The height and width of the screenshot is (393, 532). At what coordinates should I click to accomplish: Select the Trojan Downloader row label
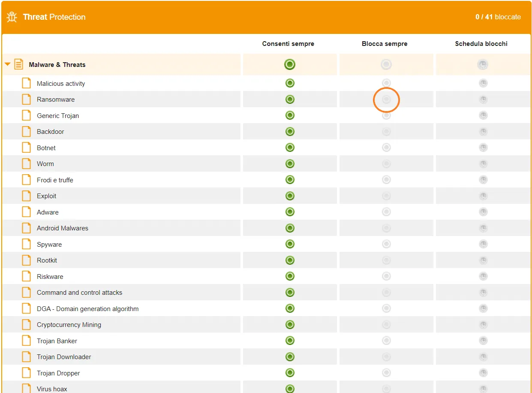point(64,357)
